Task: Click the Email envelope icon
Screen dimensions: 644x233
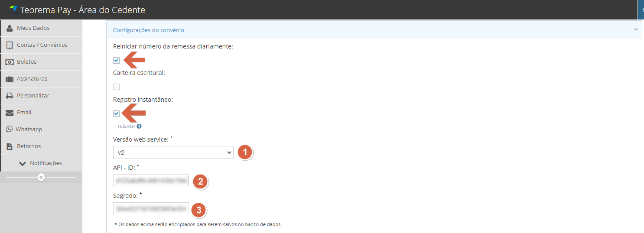Action: point(10,113)
